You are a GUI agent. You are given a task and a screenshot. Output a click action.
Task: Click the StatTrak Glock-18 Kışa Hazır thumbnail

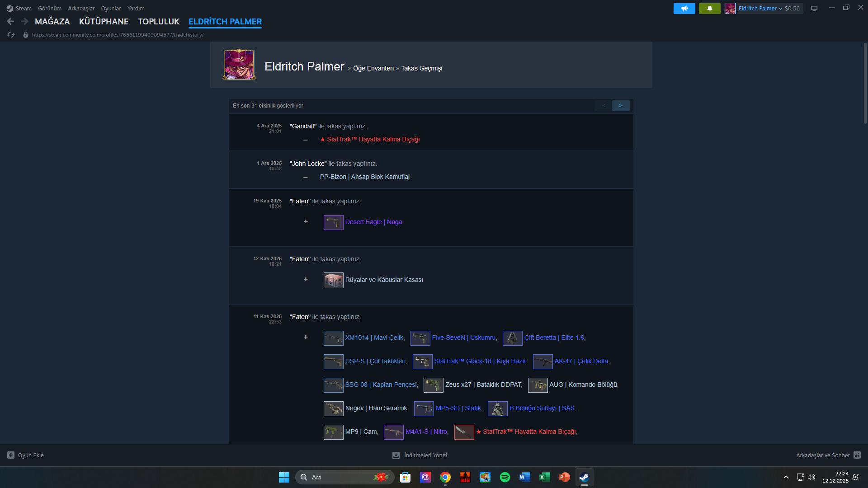423,361
